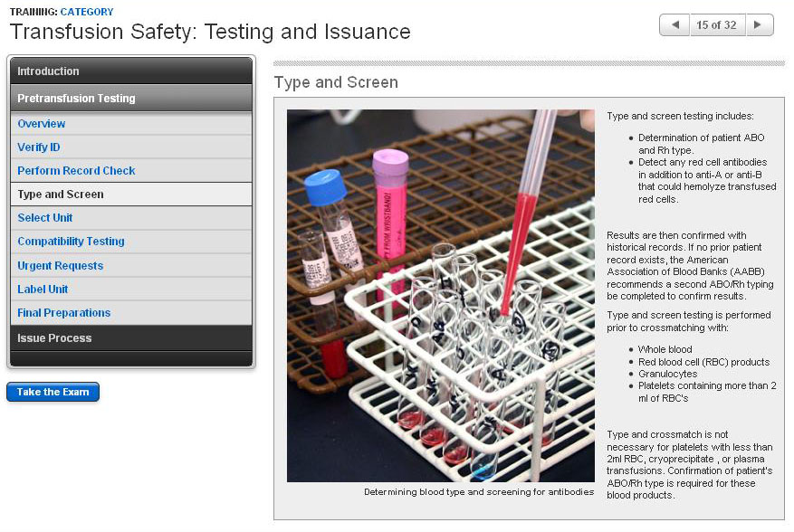Open the Verify ID lesson

pyautogui.click(x=39, y=147)
